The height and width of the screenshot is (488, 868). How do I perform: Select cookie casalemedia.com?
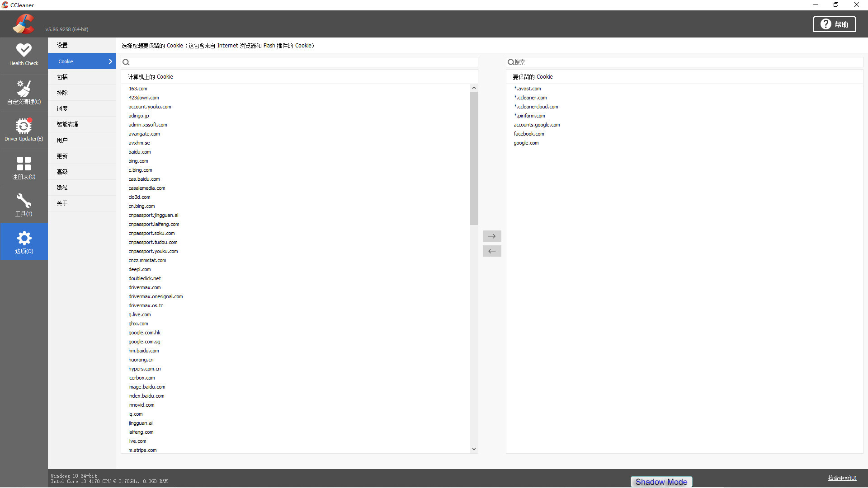tap(147, 188)
